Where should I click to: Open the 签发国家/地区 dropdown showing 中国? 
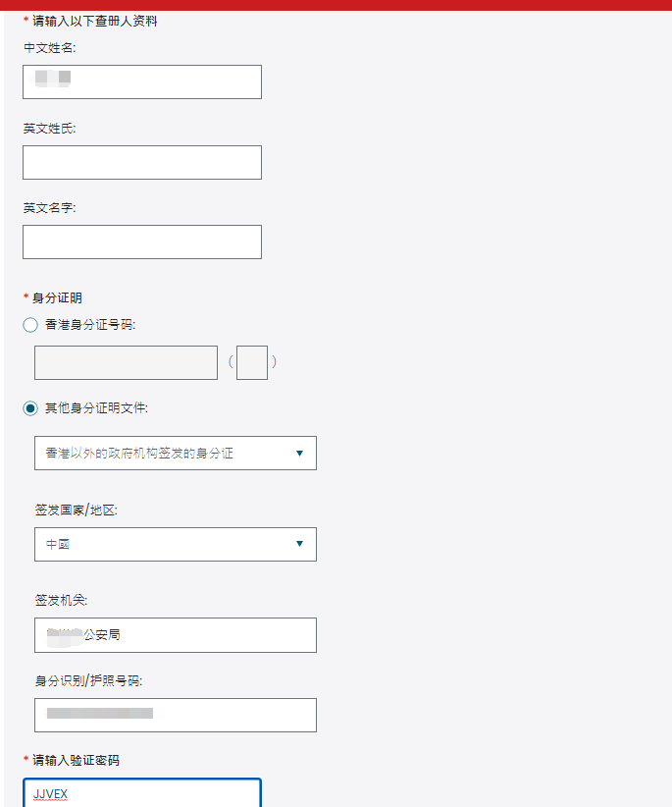[176, 544]
